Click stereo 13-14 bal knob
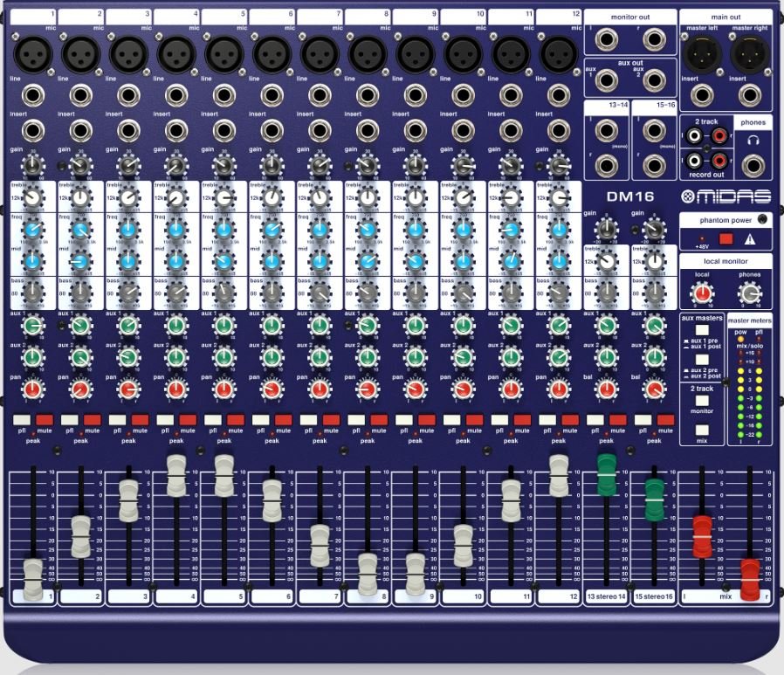This screenshot has width=784, height=675. pyautogui.click(x=606, y=389)
